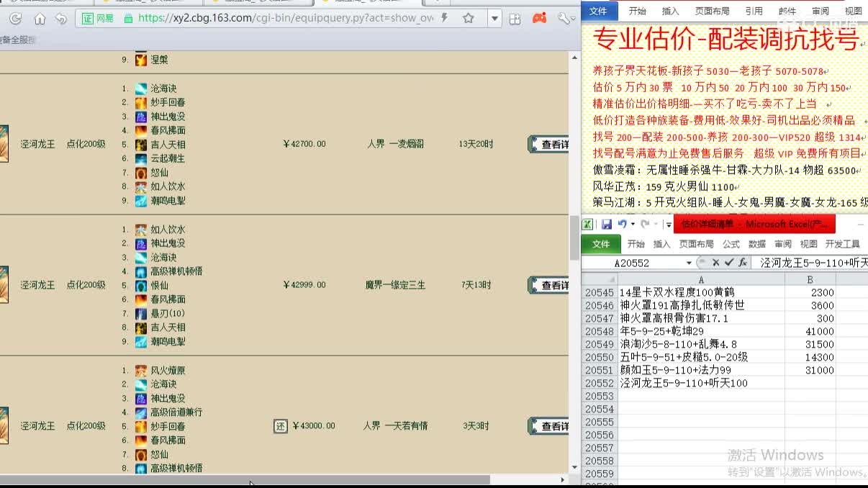Save the Excel workbook with floppy icon
The width and height of the screenshot is (868, 488).
[607, 224]
